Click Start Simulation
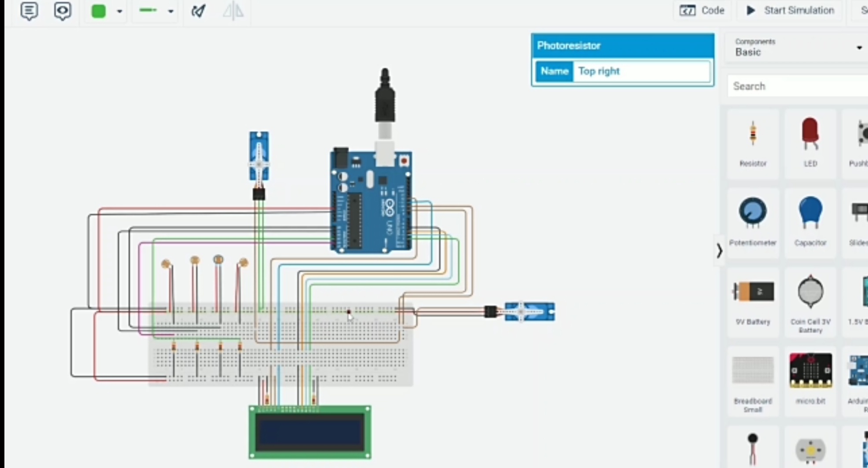This screenshot has height=468, width=868. click(791, 11)
